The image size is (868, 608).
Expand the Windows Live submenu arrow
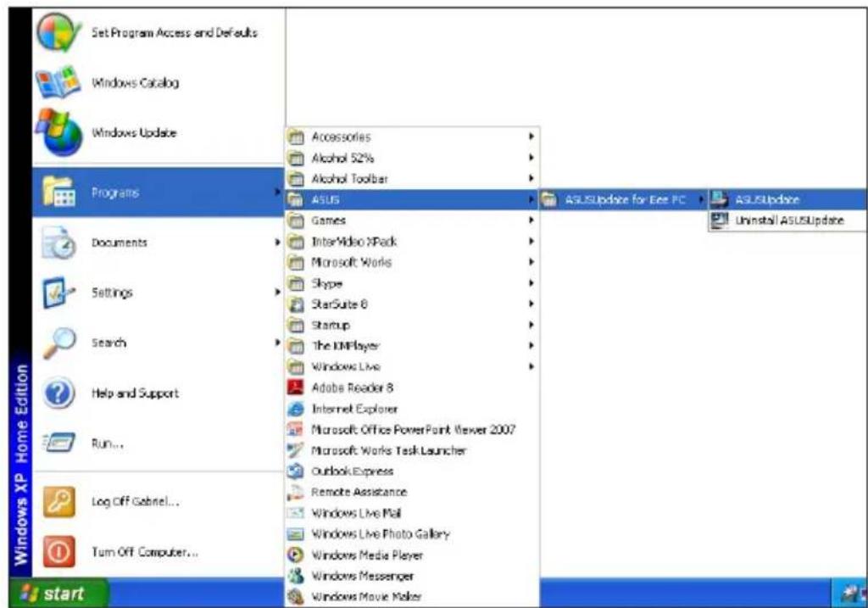click(x=531, y=366)
